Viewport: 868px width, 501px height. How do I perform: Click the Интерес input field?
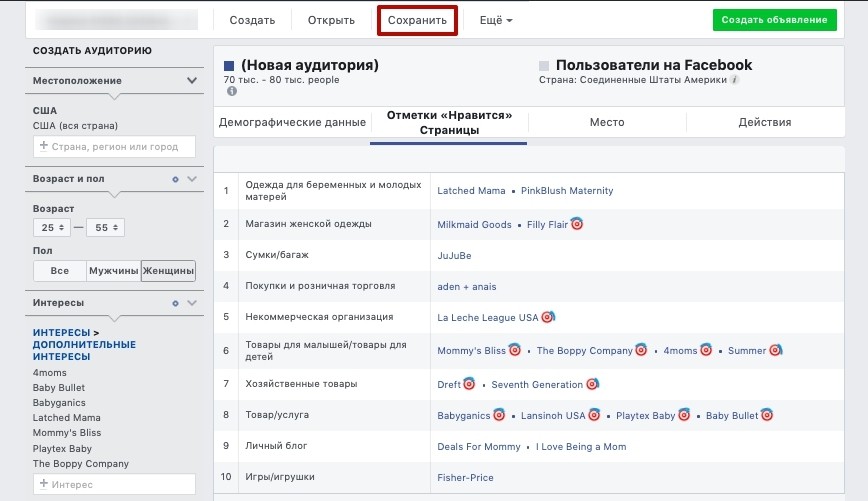(114, 484)
